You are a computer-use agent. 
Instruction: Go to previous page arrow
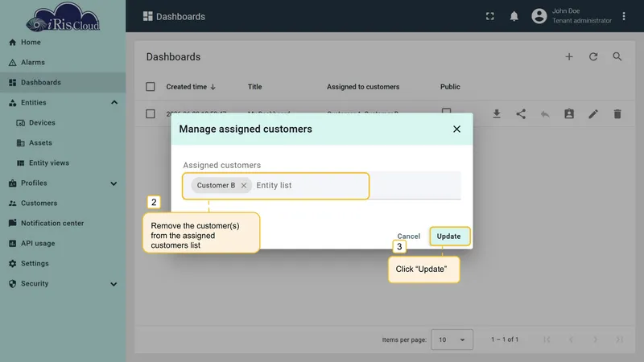tap(571, 339)
